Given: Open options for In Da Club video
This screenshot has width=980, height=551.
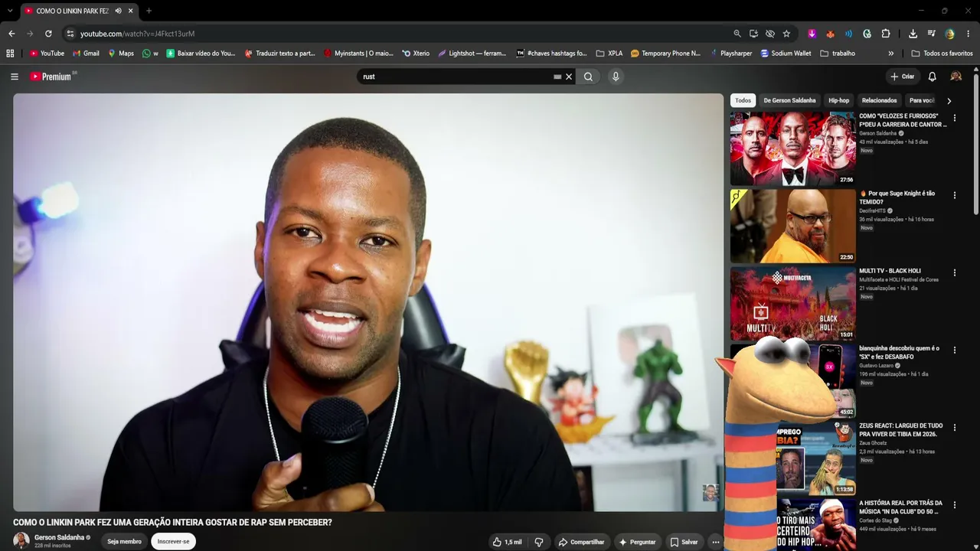Looking at the screenshot, I should (954, 504).
